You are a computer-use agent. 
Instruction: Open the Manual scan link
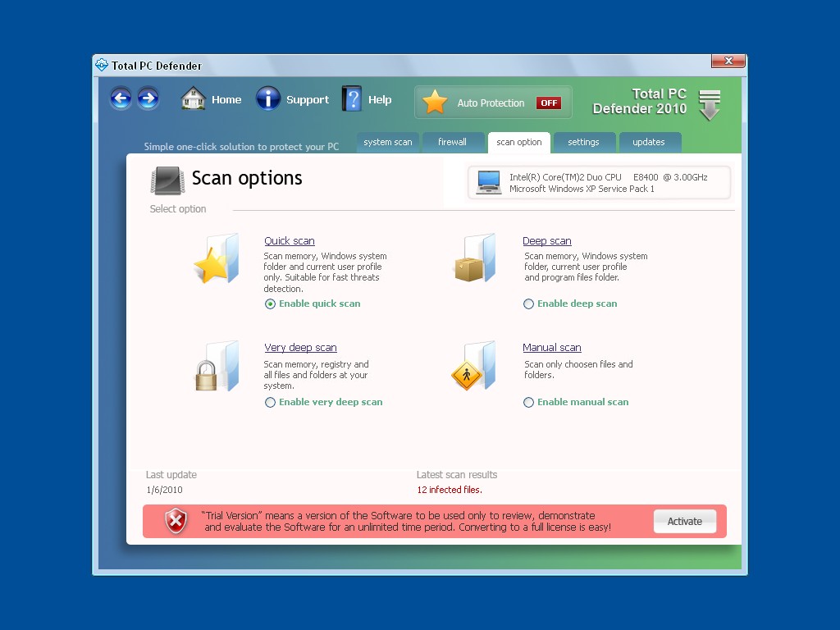[x=551, y=347]
